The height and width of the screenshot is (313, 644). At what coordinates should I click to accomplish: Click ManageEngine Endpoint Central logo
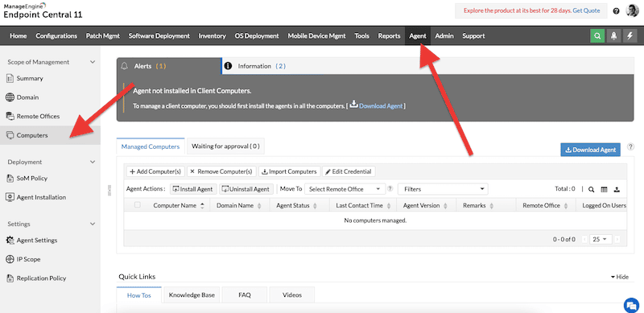click(x=43, y=10)
